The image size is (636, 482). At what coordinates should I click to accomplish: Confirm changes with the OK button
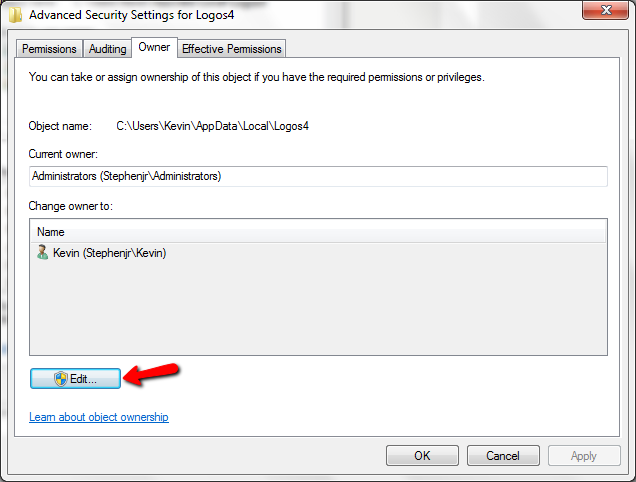[422, 456]
